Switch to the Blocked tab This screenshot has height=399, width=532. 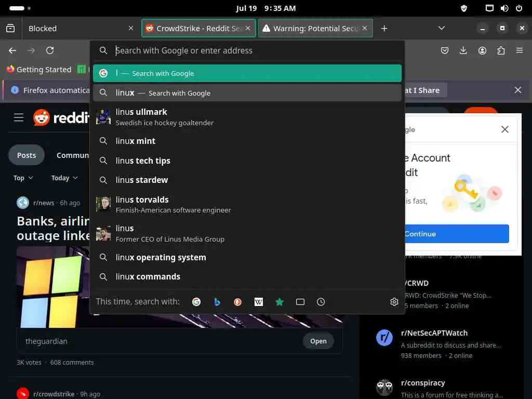pyautogui.click(x=75, y=29)
